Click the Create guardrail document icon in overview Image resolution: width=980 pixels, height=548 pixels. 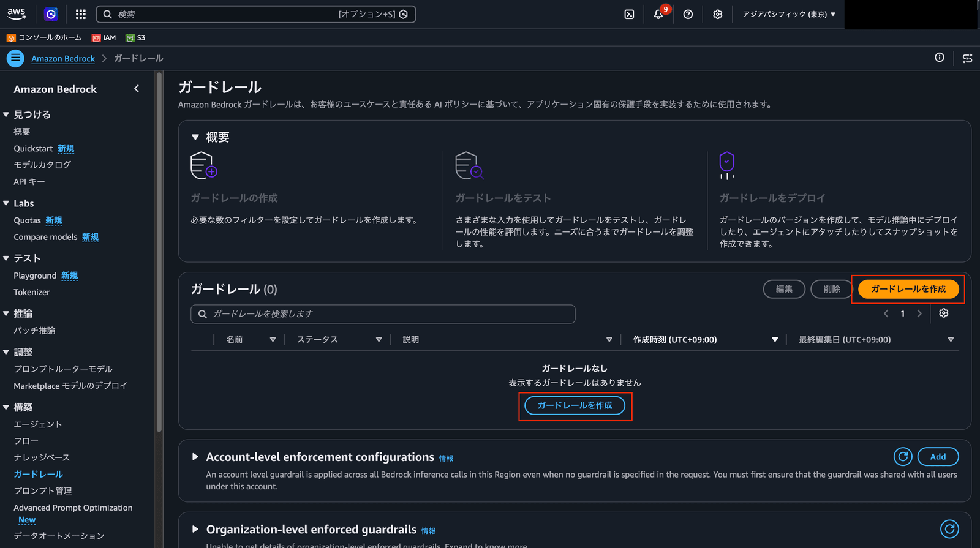[x=204, y=165]
